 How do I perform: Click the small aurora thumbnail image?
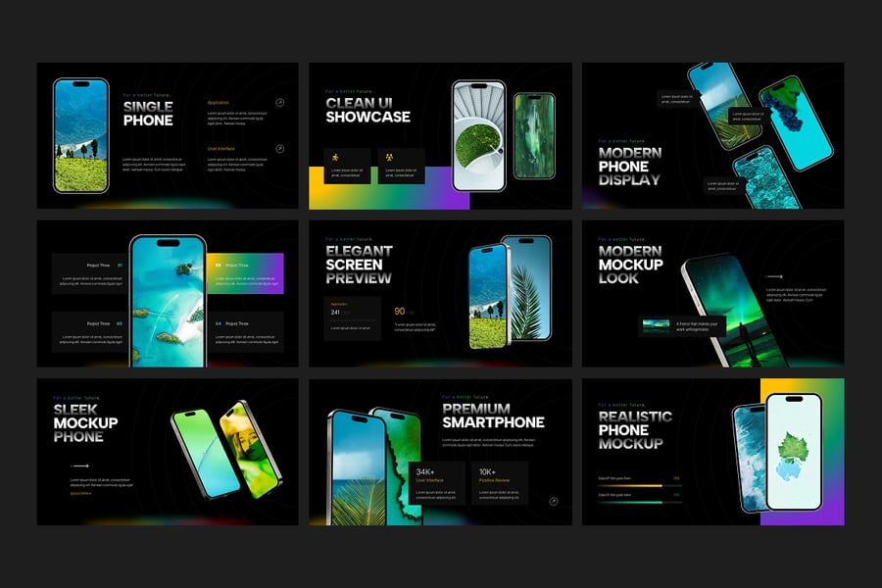(656, 324)
